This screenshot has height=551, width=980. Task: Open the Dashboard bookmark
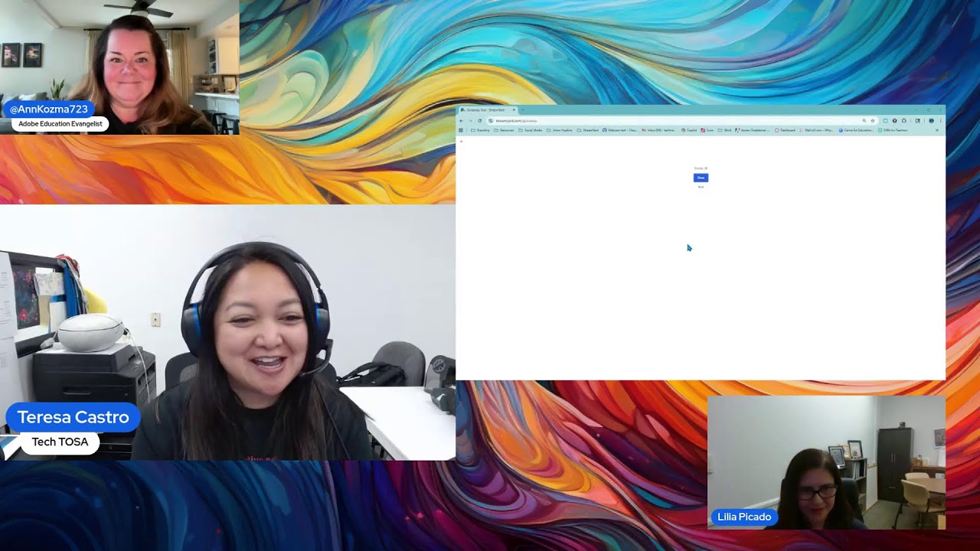tap(785, 130)
